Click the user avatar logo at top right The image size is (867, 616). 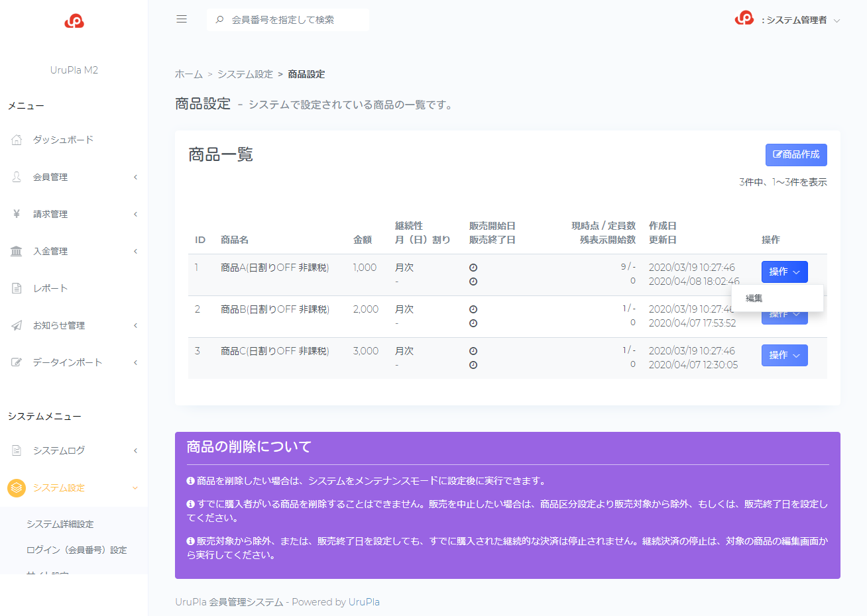(744, 19)
